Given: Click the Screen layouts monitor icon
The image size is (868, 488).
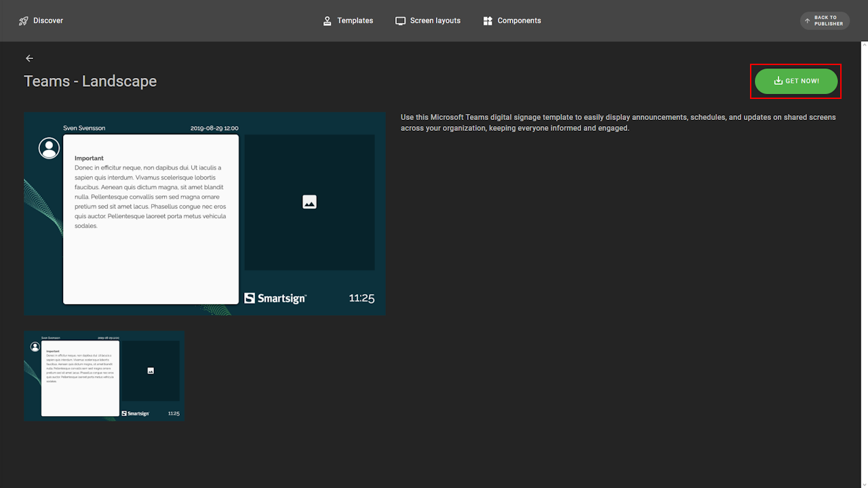Looking at the screenshot, I should click(401, 21).
